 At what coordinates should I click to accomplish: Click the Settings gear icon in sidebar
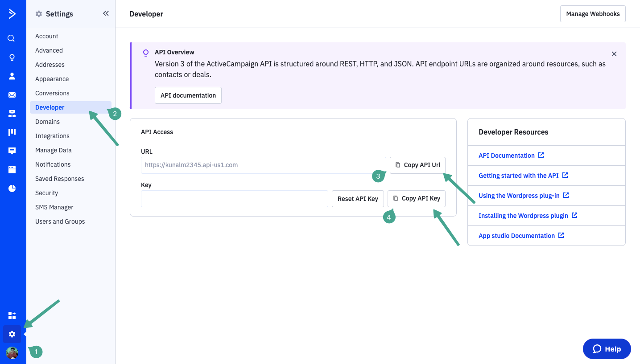click(12, 334)
